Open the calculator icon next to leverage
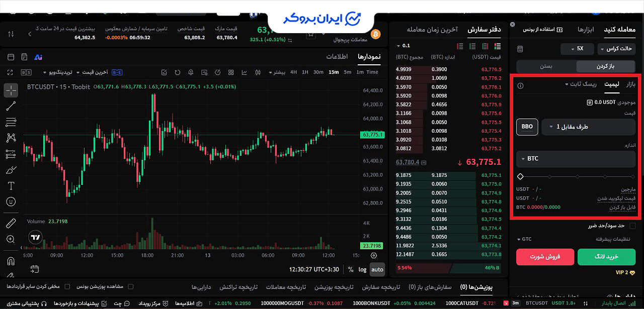The image size is (644, 309). point(520,49)
